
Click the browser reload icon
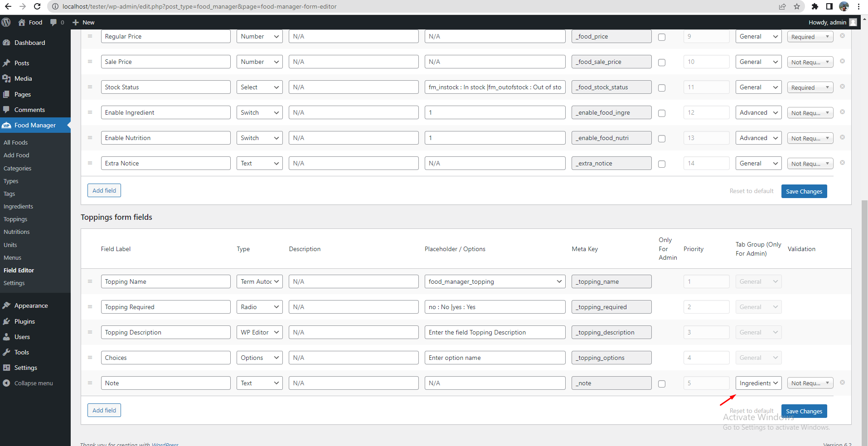point(37,6)
